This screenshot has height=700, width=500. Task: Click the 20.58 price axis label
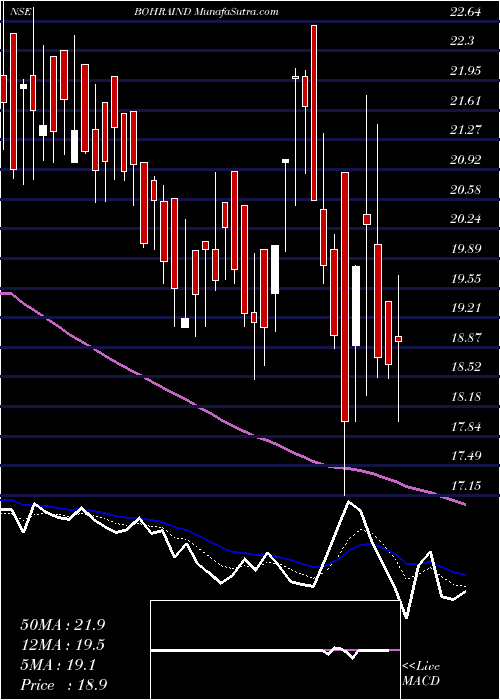(466, 189)
